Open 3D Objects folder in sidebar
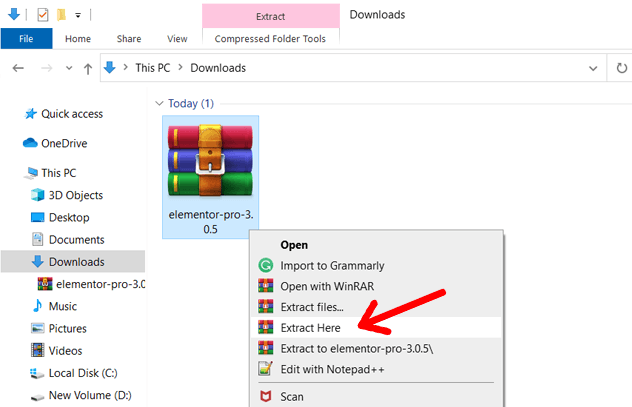Screen dimensions: 632x407 pyautogui.click(x=76, y=195)
